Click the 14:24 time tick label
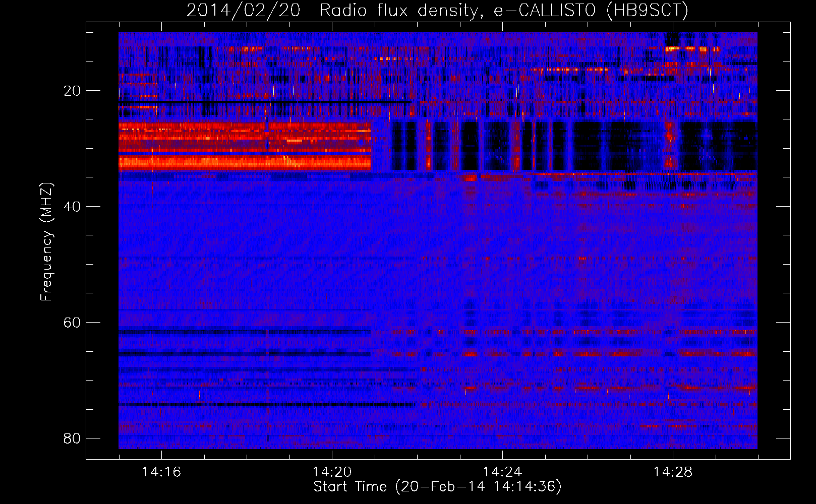 tap(502, 472)
